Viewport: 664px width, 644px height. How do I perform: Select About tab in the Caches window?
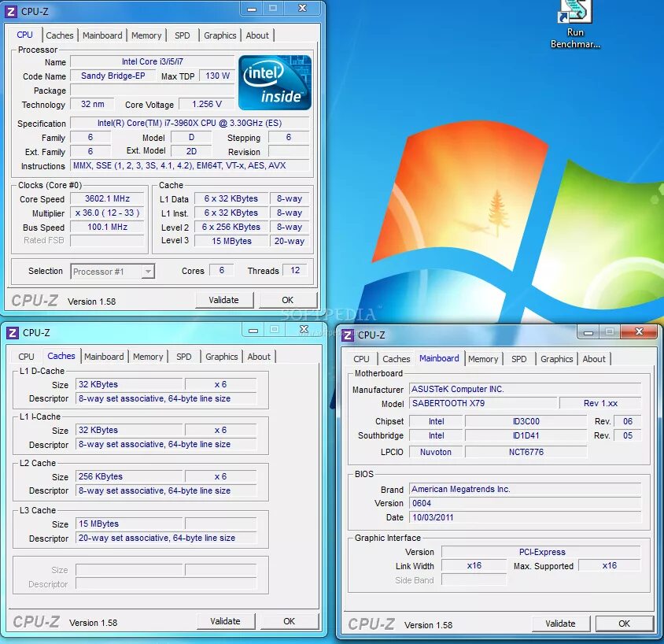coord(259,357)
